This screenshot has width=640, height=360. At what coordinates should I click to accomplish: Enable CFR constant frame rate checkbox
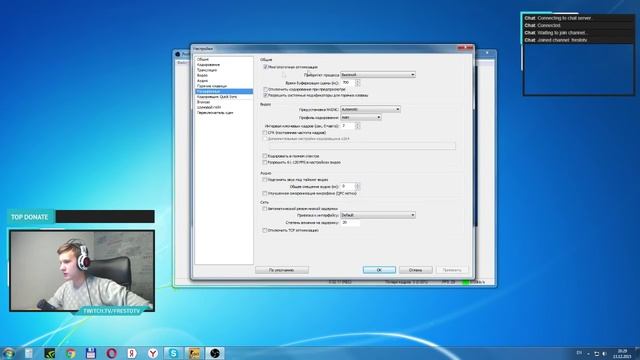[x=265, y=133]
